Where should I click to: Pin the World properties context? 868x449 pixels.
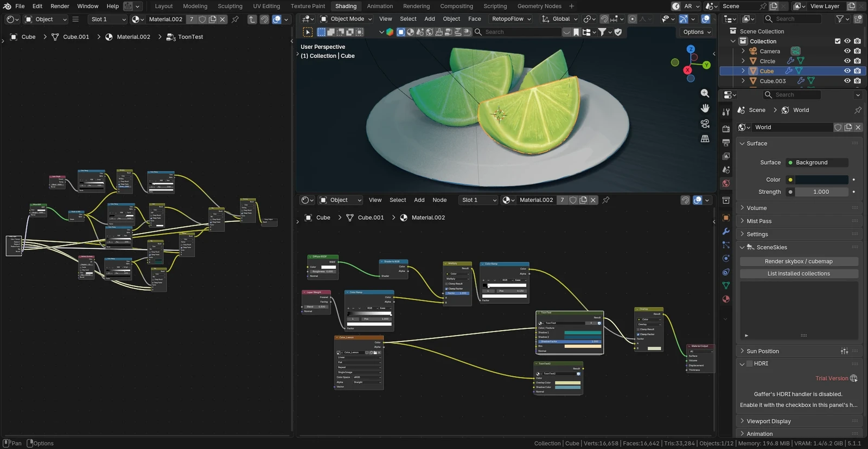point(858,110)
